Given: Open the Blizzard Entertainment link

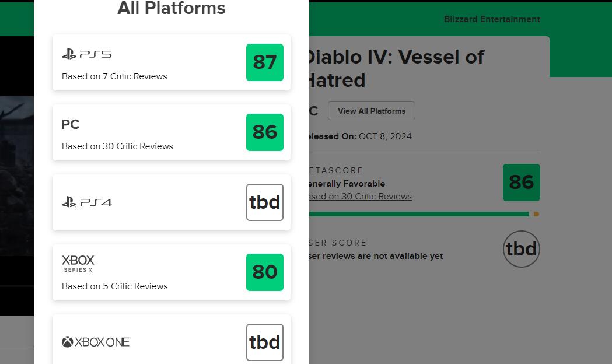Looking at the screenshot, I should pyautogui.click(x=492, y=19).
